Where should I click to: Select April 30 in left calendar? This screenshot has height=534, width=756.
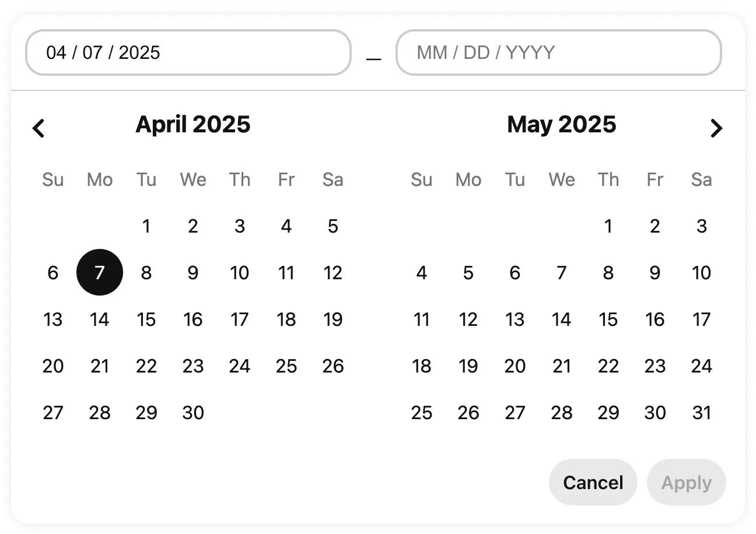click(x=193, y=413)
